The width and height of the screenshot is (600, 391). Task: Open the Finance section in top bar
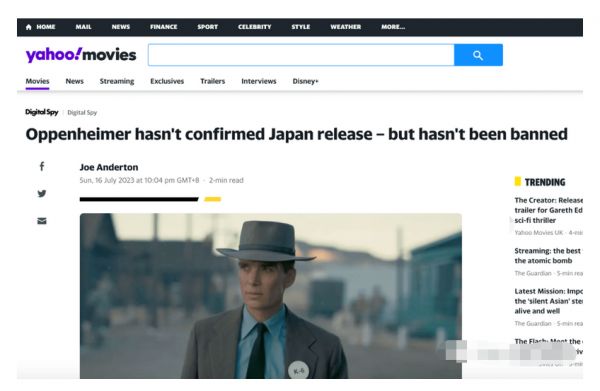pos(164,27)
